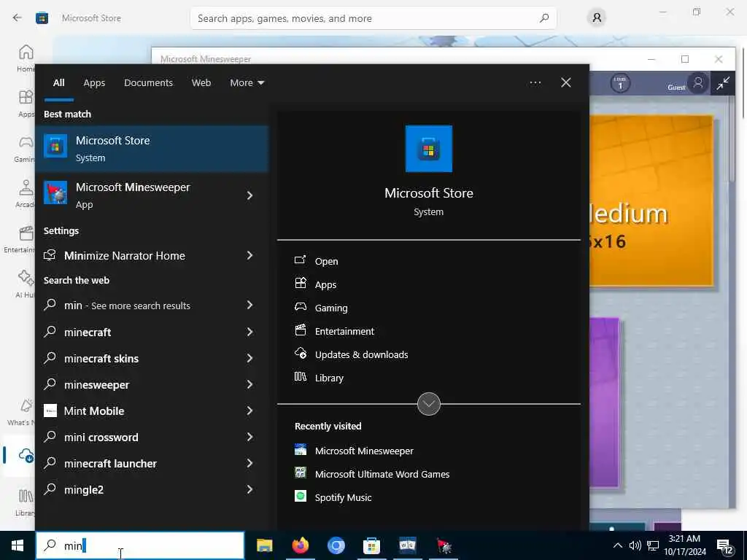Switch to the Apps search tab
This screenshot has width=747, height=560.
coord(94,83)
